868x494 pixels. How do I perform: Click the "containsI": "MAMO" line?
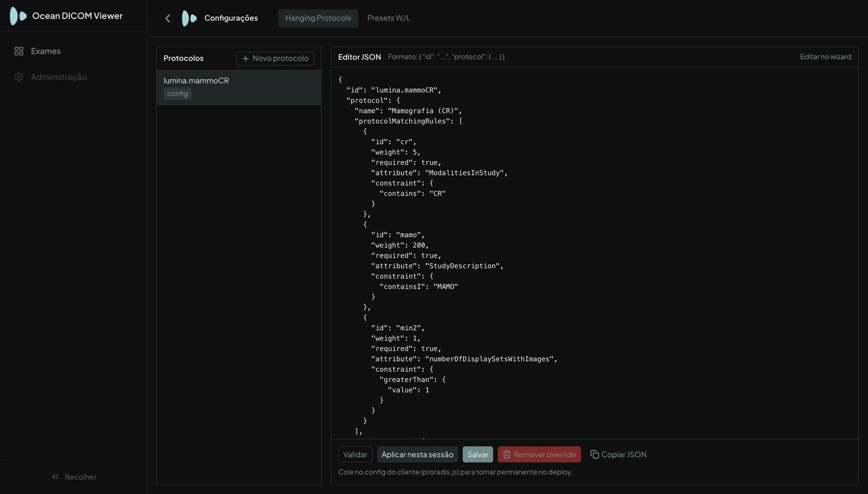[419, 287]
